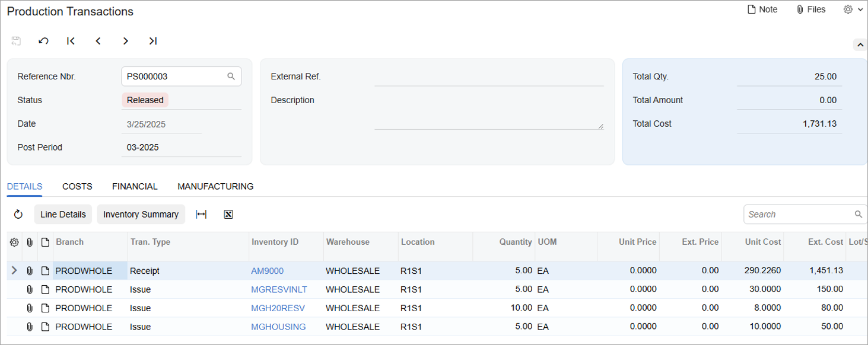
Task: Switch to the COSTS tab
Action: pyautogui.click(x=77, y=186)
